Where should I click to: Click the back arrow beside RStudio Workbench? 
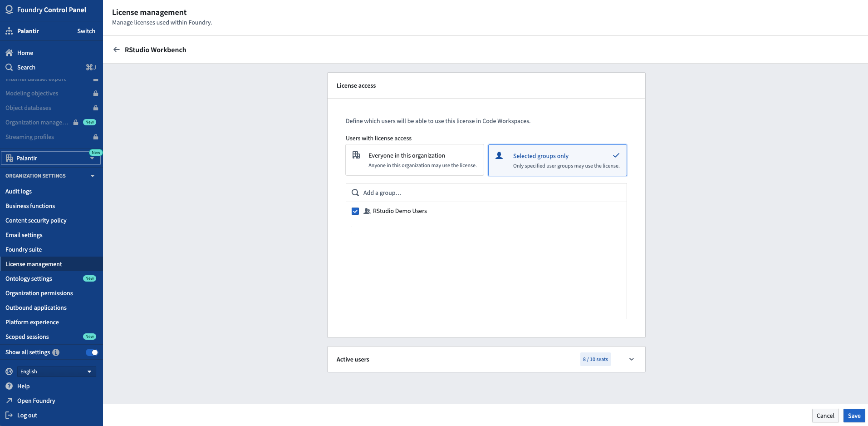pyautogui.click(x=117, y=50)
